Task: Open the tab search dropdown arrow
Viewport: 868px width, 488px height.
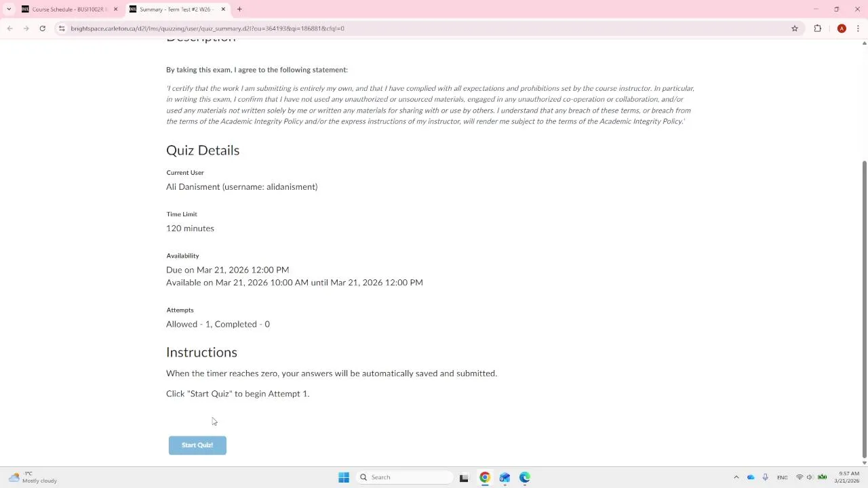Action: tap(9, 9)
